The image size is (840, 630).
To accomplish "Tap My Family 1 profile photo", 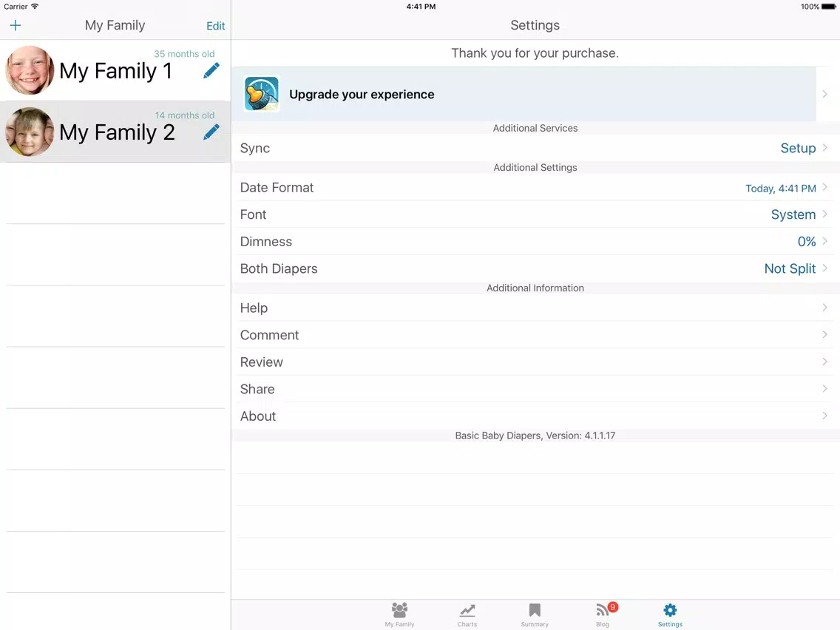I will pos(30,70).
